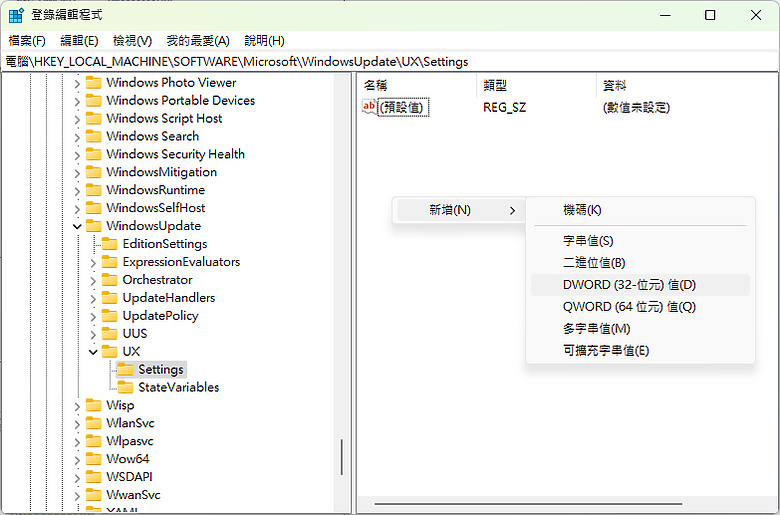Image resolution: width=780 pixels, height=515 pixels.
Task: Click the (數值未設定) data cell
Action: [x=636, y=107]
